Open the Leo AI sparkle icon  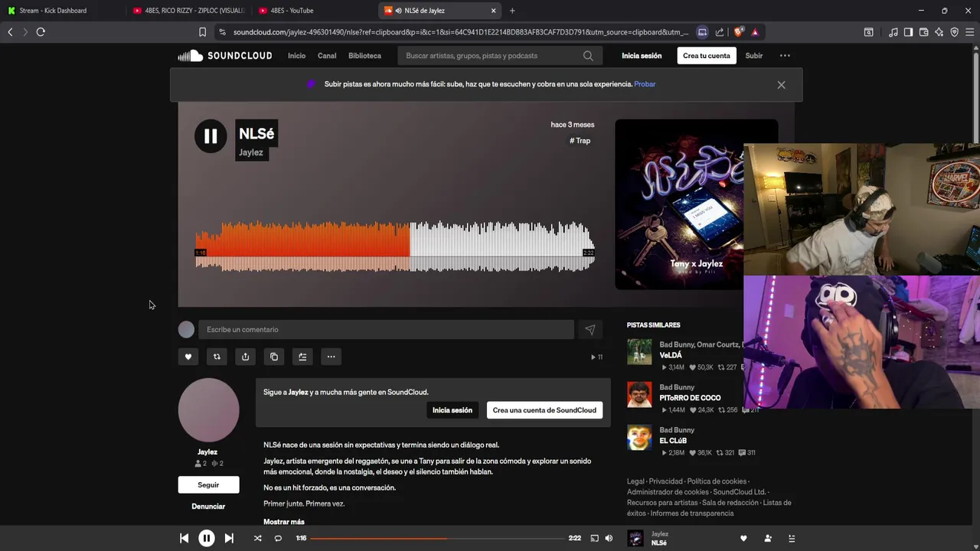[939, 32]
